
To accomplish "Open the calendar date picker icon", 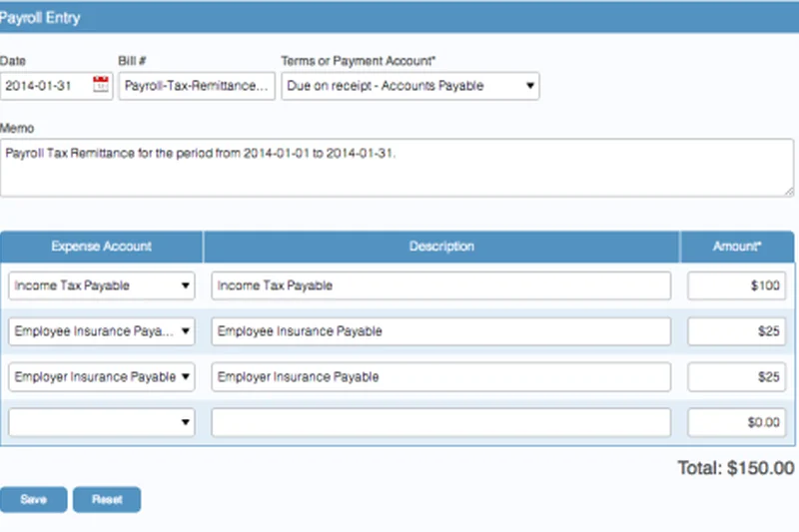I will click(x=101, y=85).
